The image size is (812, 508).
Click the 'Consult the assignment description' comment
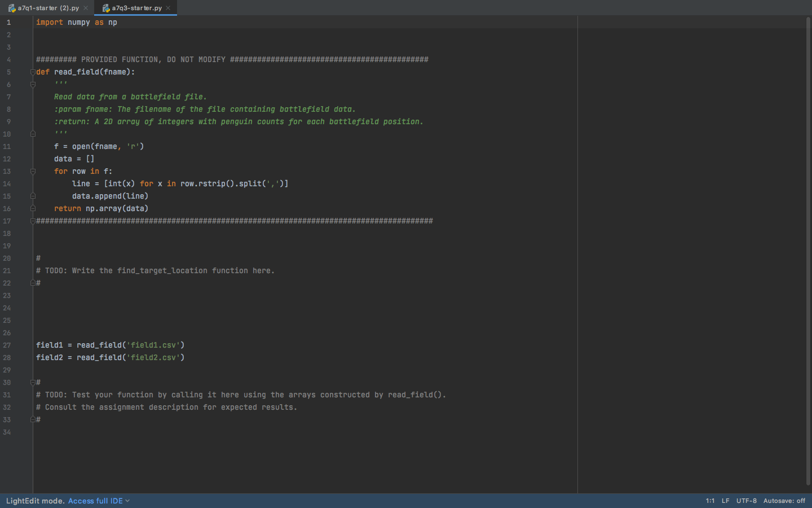click(x=167, y=408)
